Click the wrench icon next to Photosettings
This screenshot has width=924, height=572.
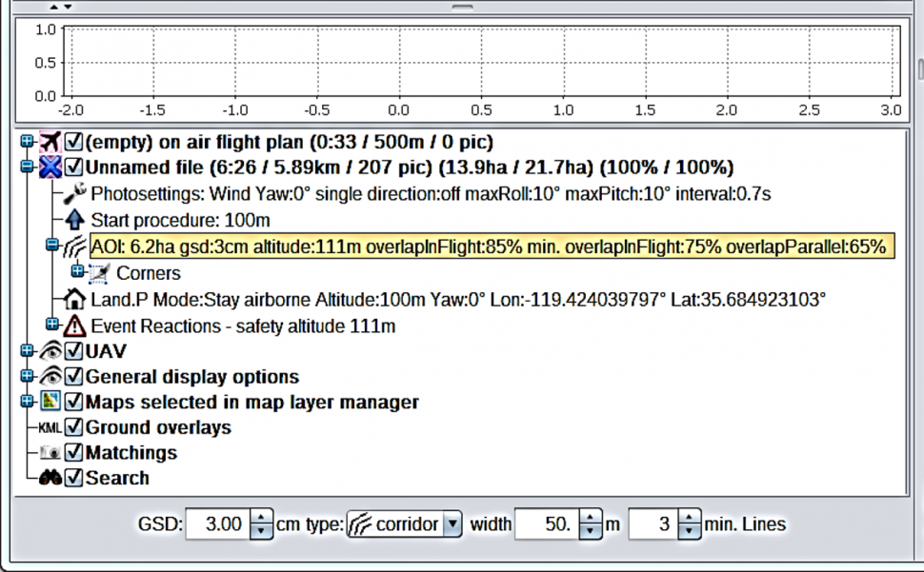pos(75,194)
